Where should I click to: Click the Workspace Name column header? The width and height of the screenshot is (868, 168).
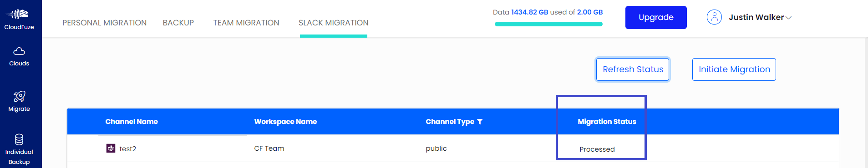pos(285,122)
